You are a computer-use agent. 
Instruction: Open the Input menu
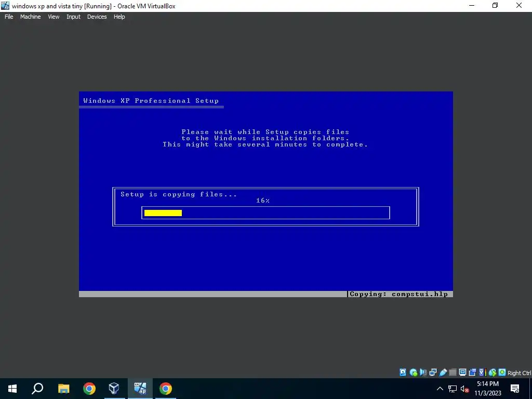click(73, 17)
